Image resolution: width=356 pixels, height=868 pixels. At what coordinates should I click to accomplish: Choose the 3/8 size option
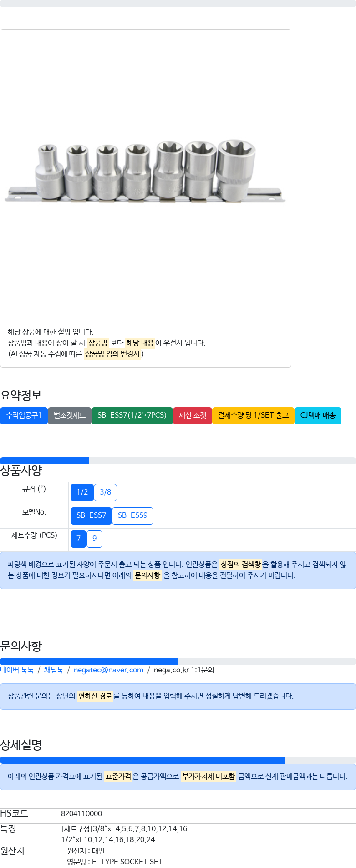tap(105, 492)
